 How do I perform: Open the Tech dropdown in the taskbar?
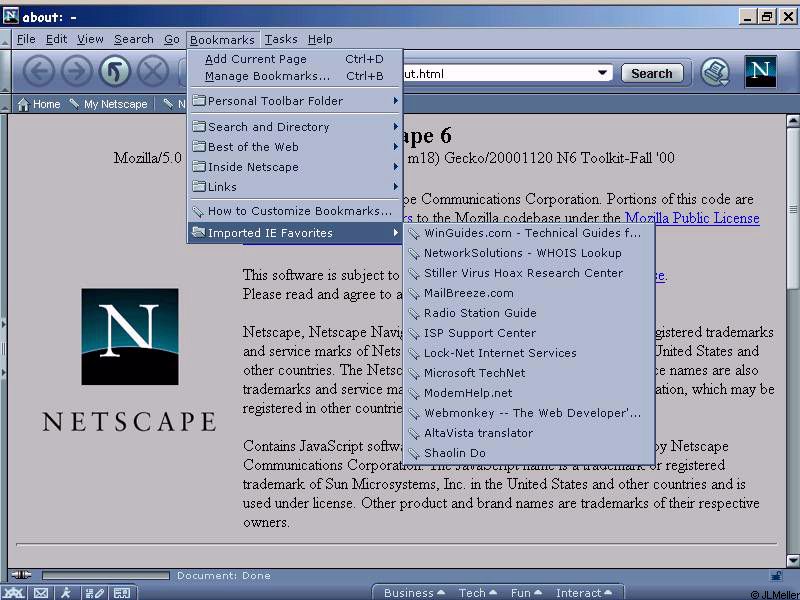coord(478,593)
